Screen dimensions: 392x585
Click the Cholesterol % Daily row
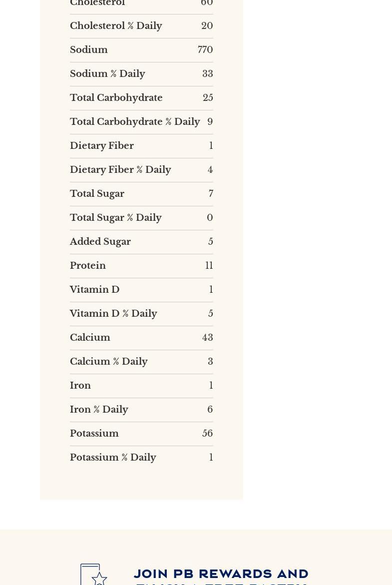click(141, 26)
